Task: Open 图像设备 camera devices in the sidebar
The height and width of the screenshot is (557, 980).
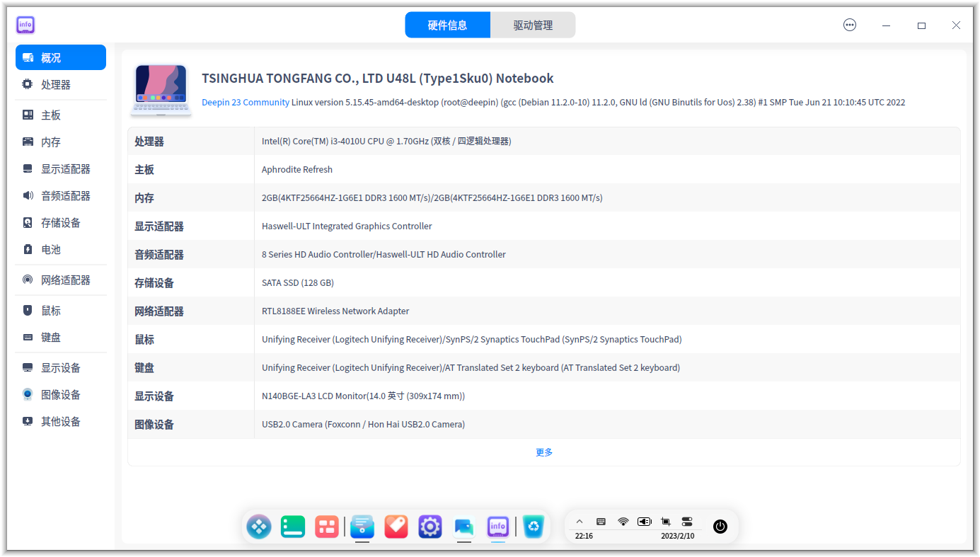Action: tap(61, 394)
